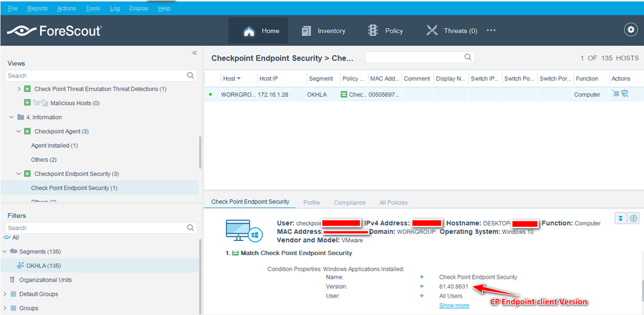Sort by the Host column header
Viewport: 644px width, 315px height.
(231, 79)
